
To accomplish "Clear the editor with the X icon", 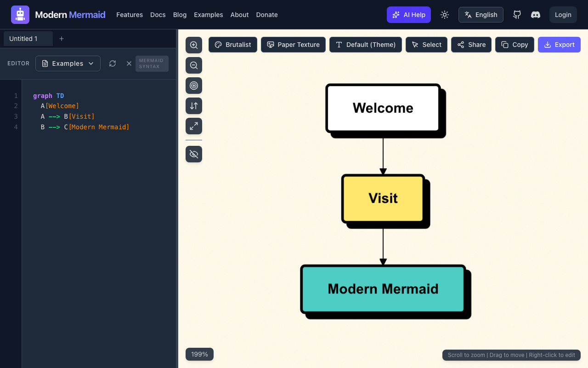I will point(129,63).
